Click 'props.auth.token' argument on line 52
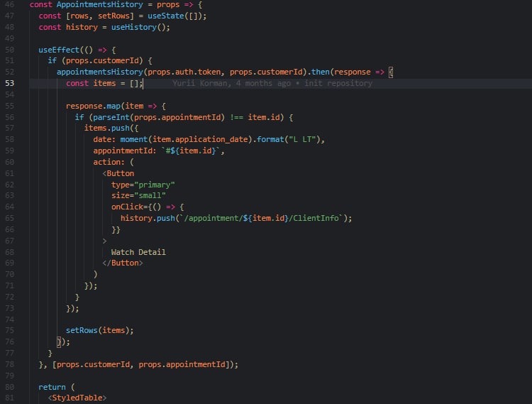 184,72
